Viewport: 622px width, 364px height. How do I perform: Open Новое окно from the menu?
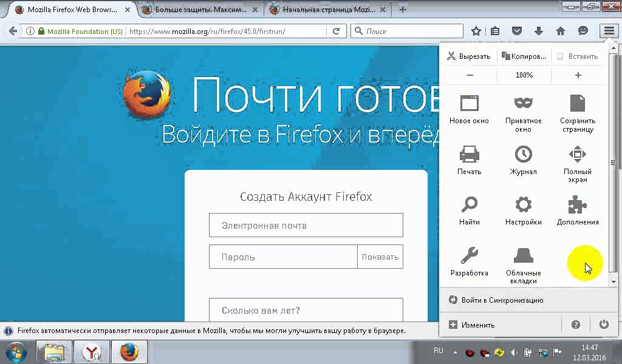470,109
